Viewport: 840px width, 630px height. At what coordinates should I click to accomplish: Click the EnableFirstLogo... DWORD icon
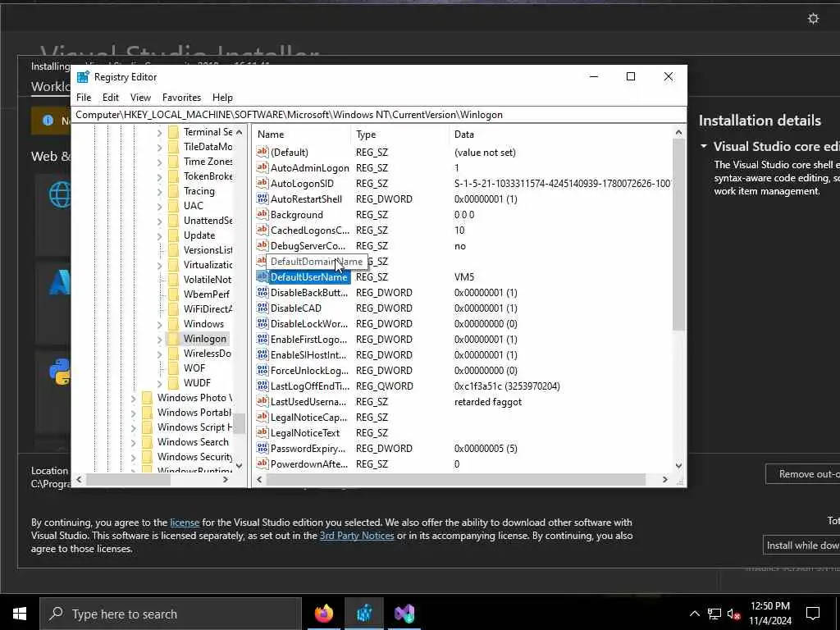(262, 339)
